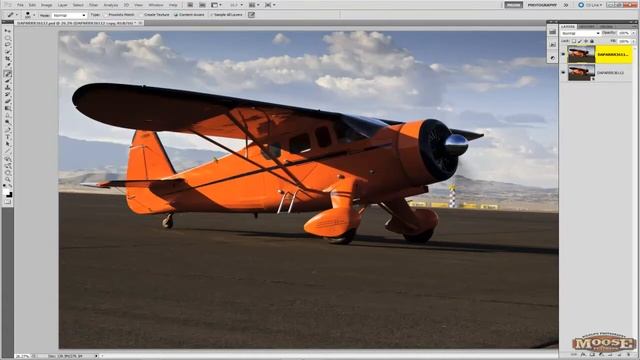This screenshot has height=360, width=640.
Task: Open the Layers panel blend mode dropdown
Action: [580, 33]
